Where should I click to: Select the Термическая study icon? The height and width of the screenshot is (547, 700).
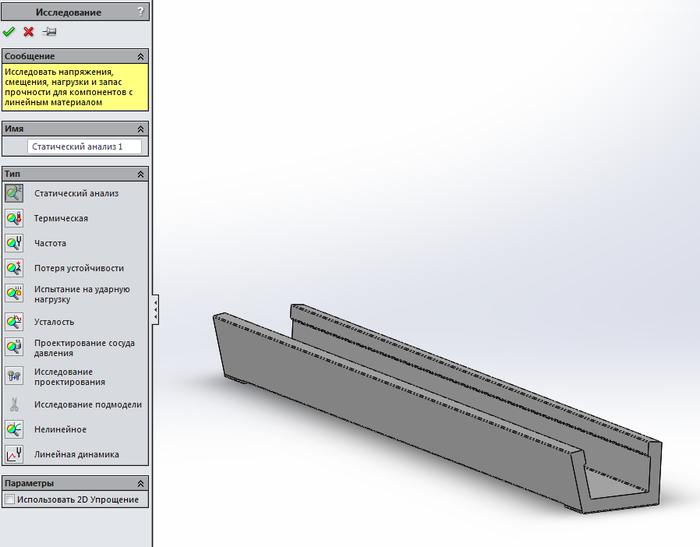click(x=14, y=219)
